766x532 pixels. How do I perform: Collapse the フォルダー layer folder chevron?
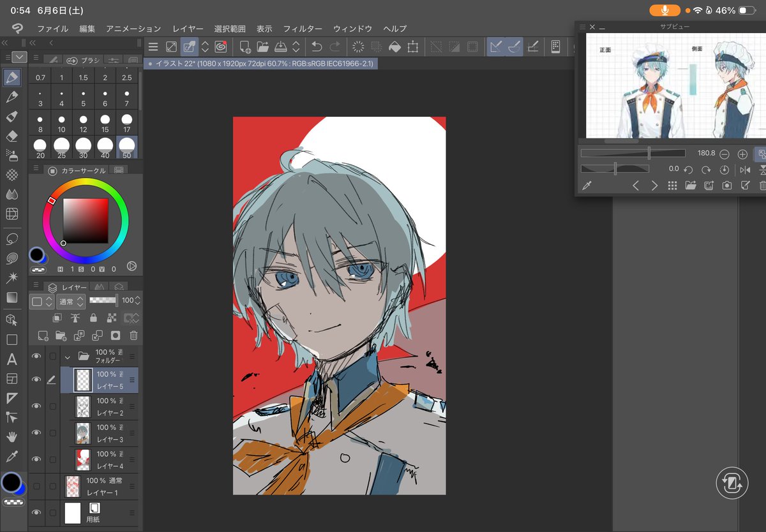coord(66,357)
